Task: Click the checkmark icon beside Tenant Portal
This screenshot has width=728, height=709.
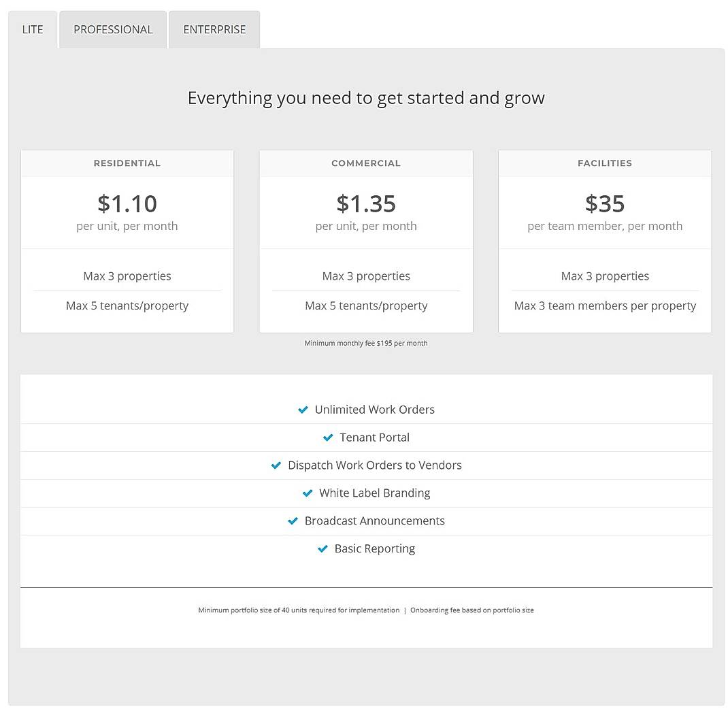Action: [328, 438]
